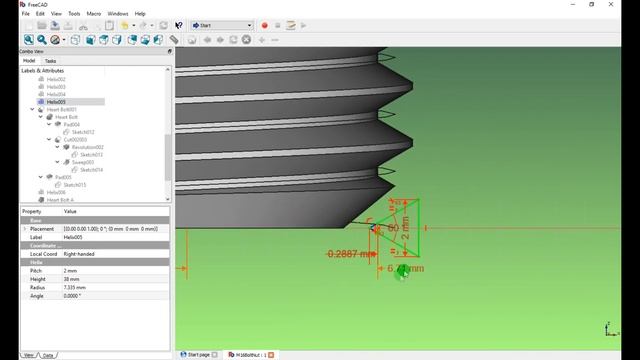Click the What's This help icon
The image size is (640, 360).
click(x=179, y=25)
